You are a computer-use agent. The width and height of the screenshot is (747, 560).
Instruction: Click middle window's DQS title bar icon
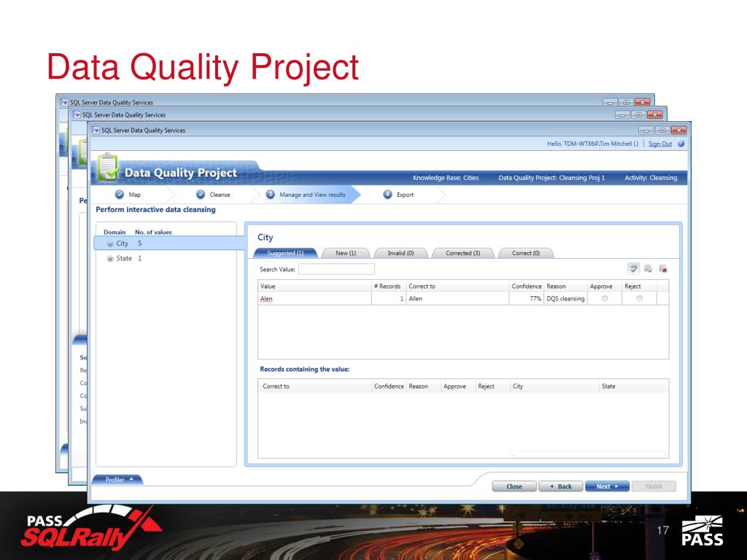tap(77, 114)
